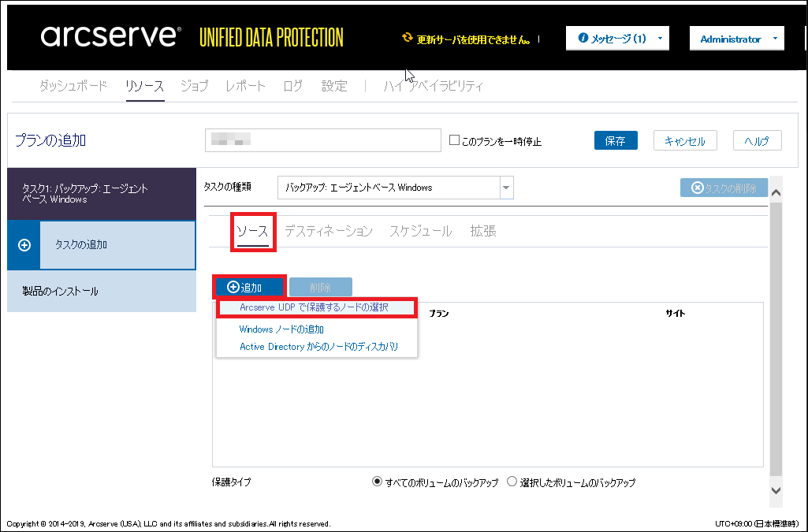
Task: Select the ソース sub-tab
Action: click(x=252, y=231)
